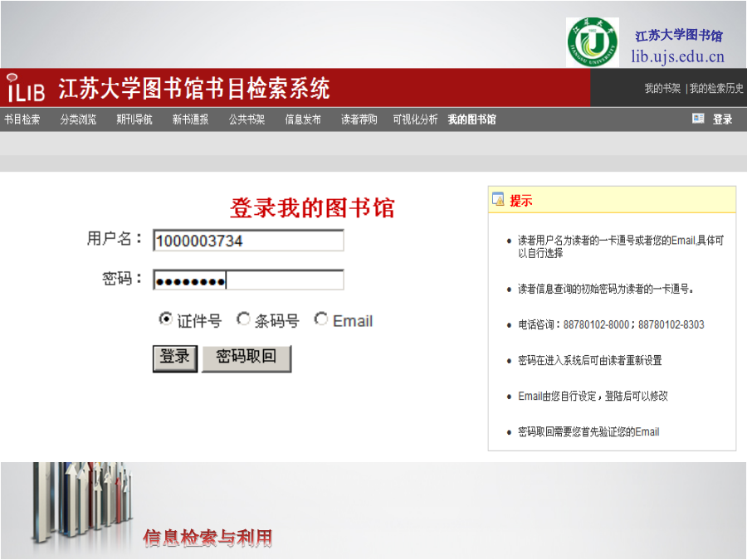Visit the lib.ujs.edu.cn link

point(677,56)
